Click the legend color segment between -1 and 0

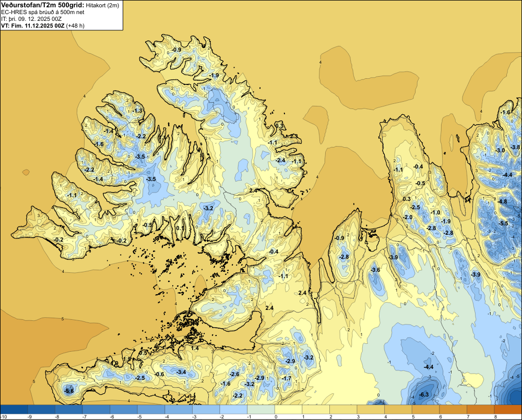point(260,409)
